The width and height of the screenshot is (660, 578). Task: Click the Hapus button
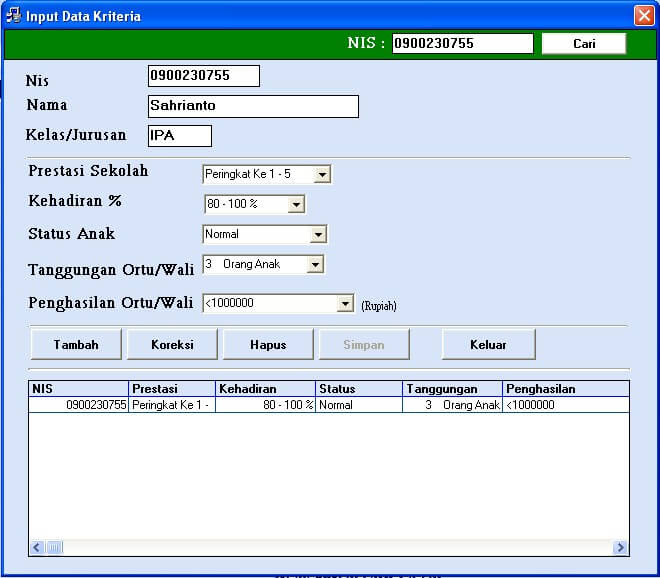coord(268,345)
